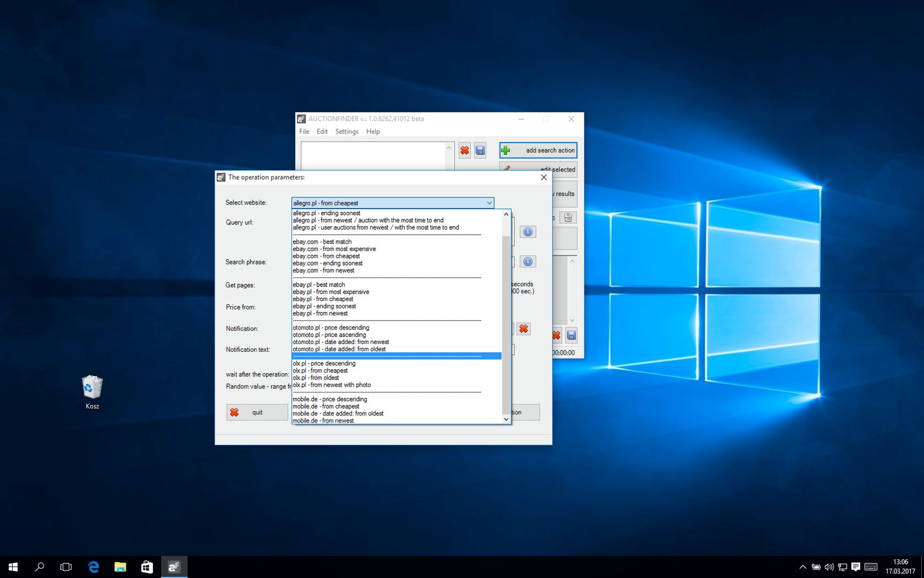Open the Windows Store taskbar icon
The height and width of the screenshot is (578, 924).
147,567
